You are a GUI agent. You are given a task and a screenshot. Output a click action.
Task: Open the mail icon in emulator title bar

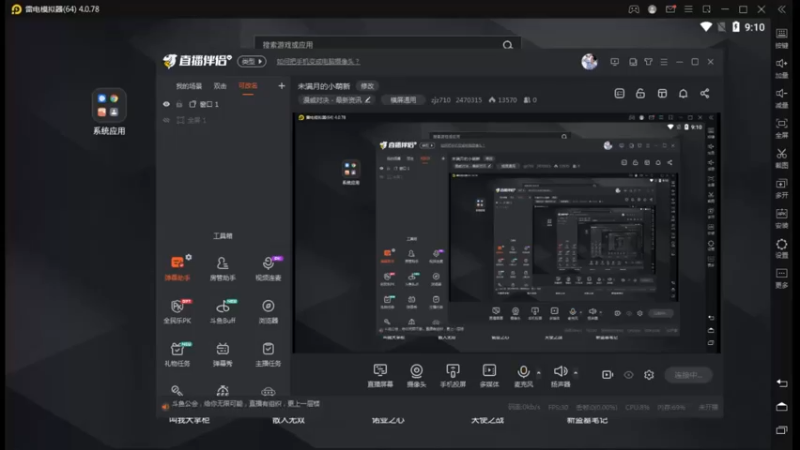point(670,9)
